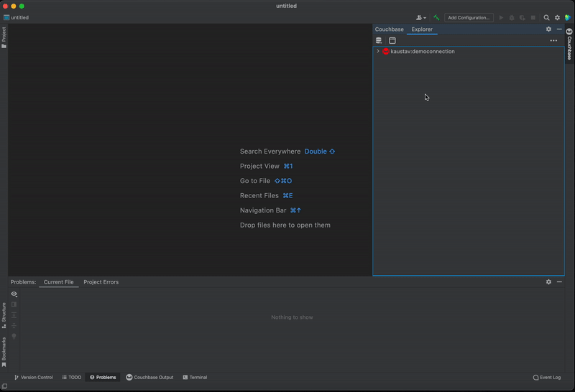Click the Expand All icon in Problems

14,315
